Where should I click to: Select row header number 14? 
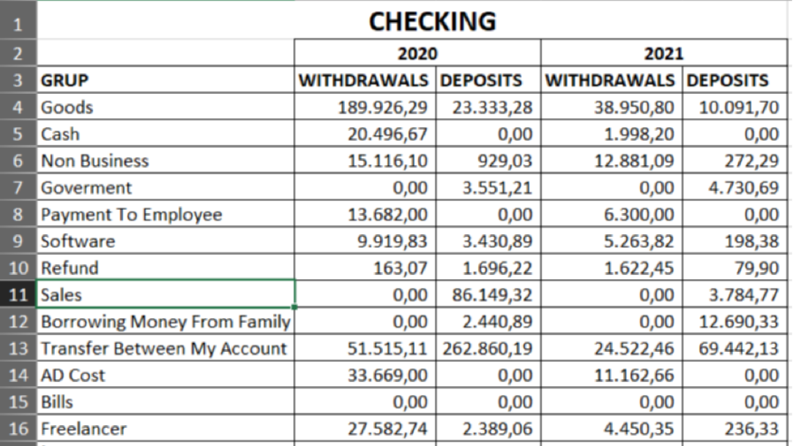point(18,375)
